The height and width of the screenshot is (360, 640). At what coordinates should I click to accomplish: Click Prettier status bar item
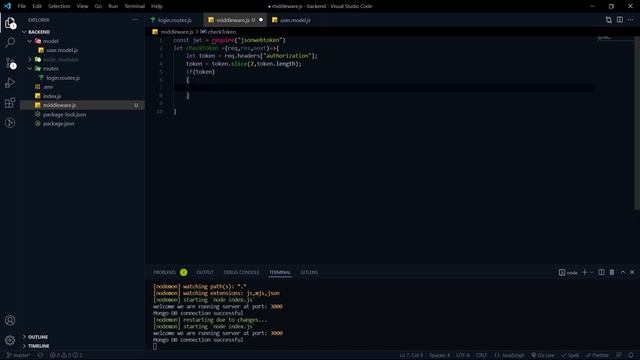point(598,355)
